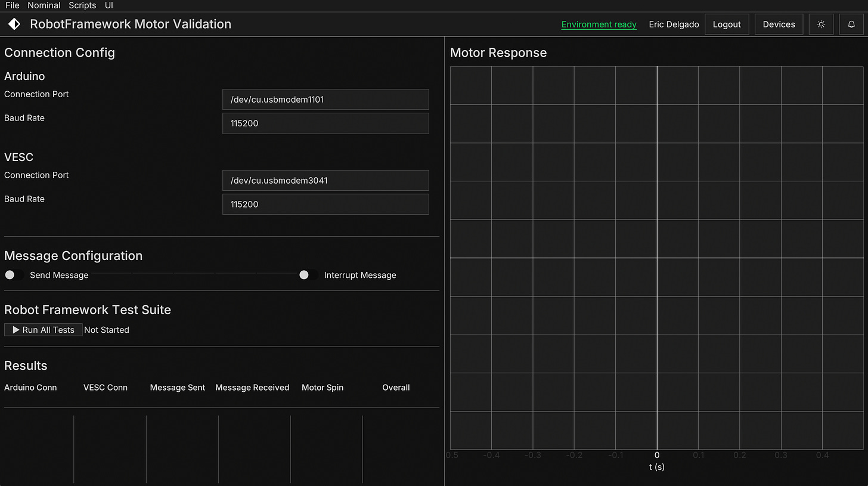Image resolution: width=868 pixels, height=486 pixels.
Task: Click the -0.4 tick on time axis
Action: [x=492, y=455]
